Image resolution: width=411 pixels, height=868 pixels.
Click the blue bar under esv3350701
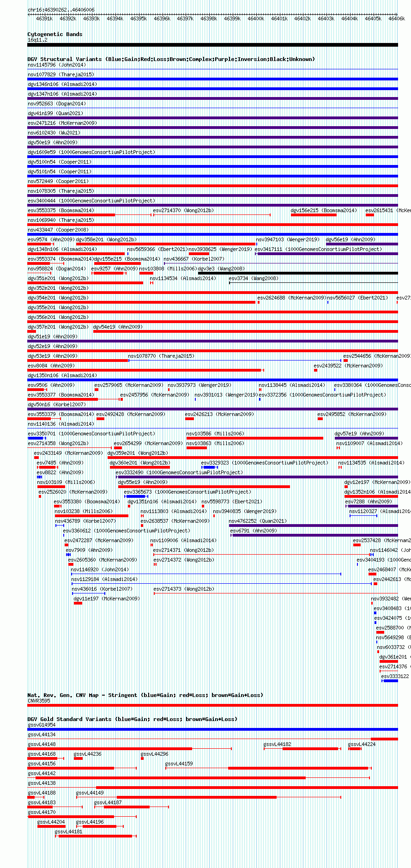pyautogui.click(x=36, y=438)
